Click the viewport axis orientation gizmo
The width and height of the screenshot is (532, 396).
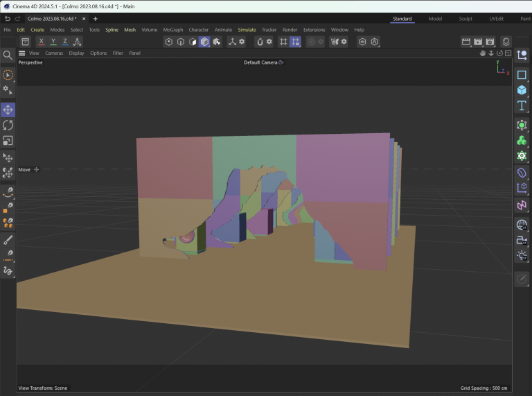502,68
